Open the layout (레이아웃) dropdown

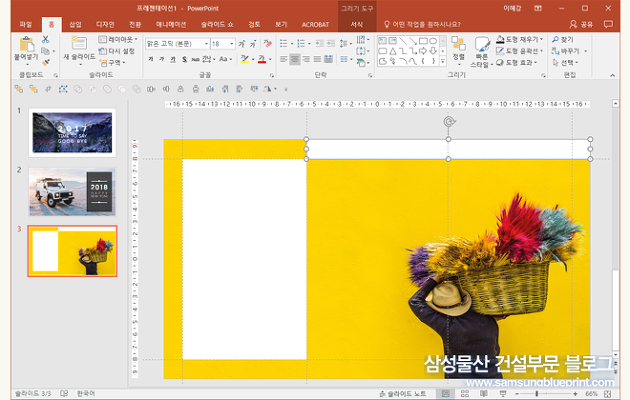click(118, 39)
